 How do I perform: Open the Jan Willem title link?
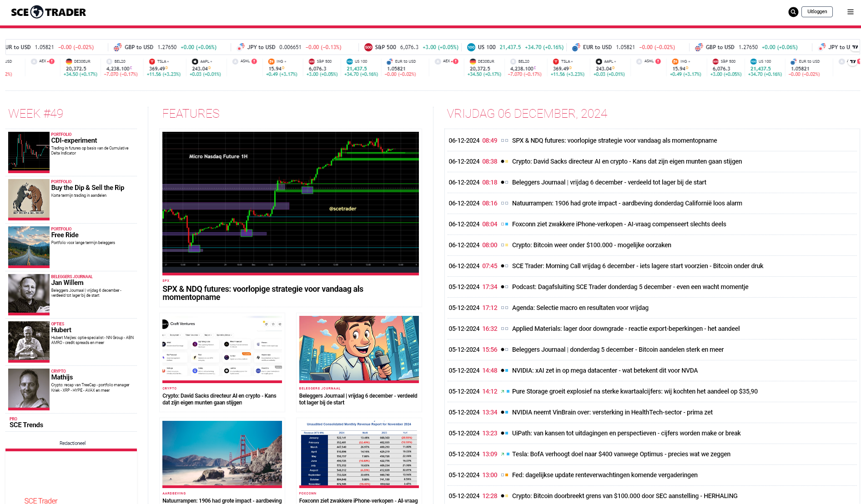click(67, 283)
